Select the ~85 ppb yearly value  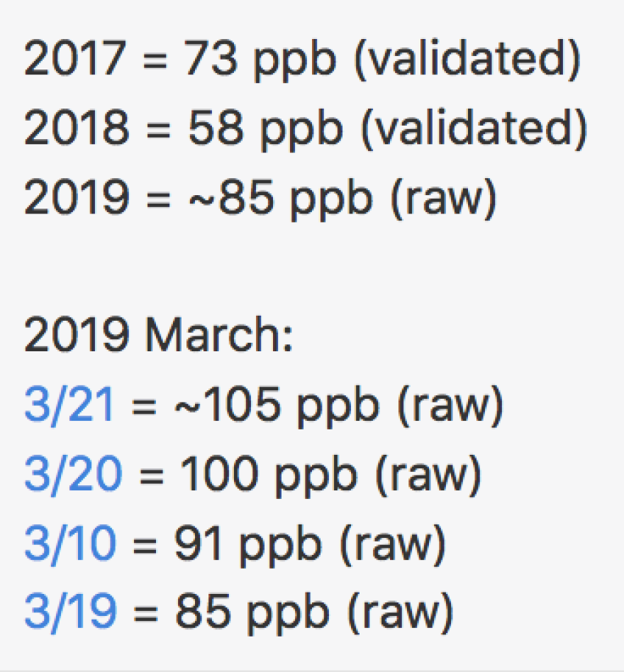tap(281, 199)
